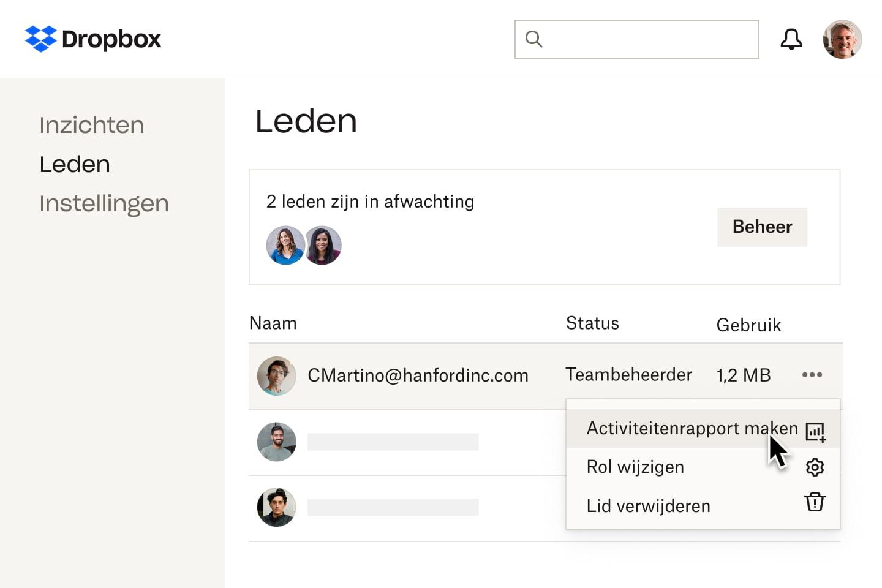Screen dimensions: 882x588
Task: Click the Leden page heading
Action: pos(306,121)
